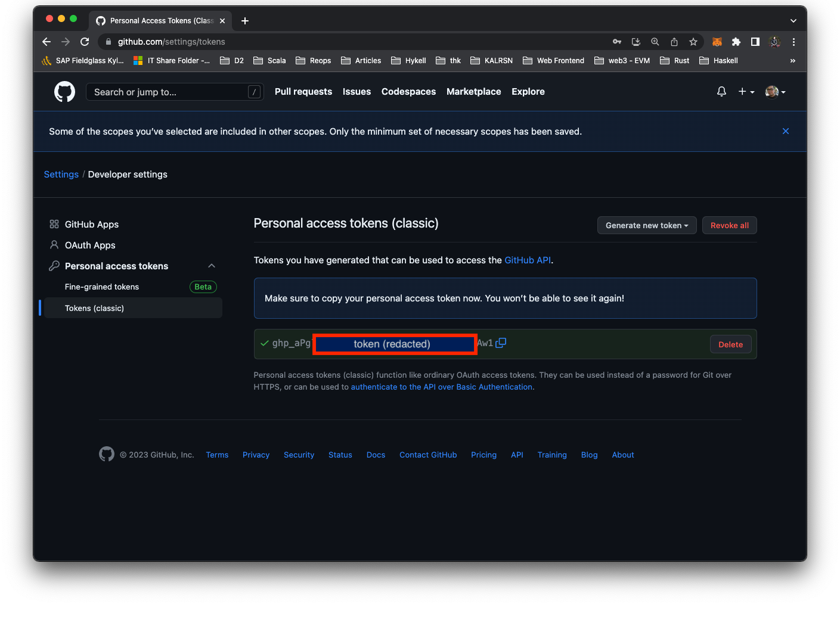Open the MetaMask fox extension
Image resolution: width=840 pixels, height=622 pixels.
click(x=717, y=42)
